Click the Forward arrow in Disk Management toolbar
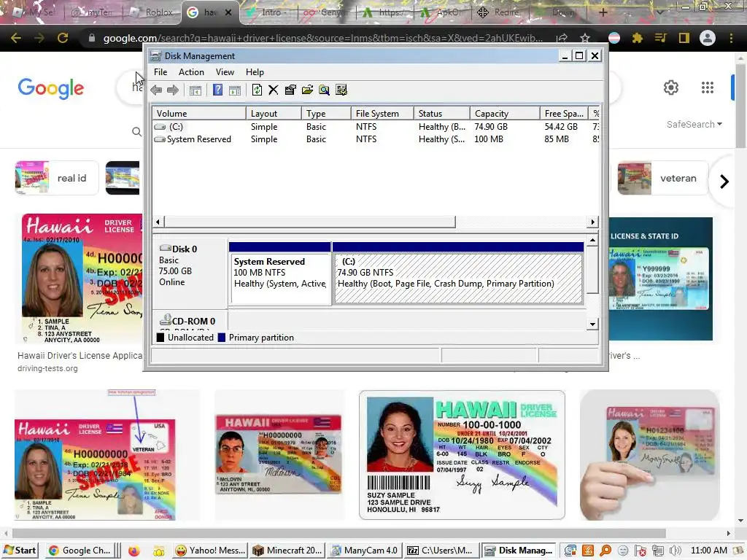This screenshot has height=560, width=747. 173,90
